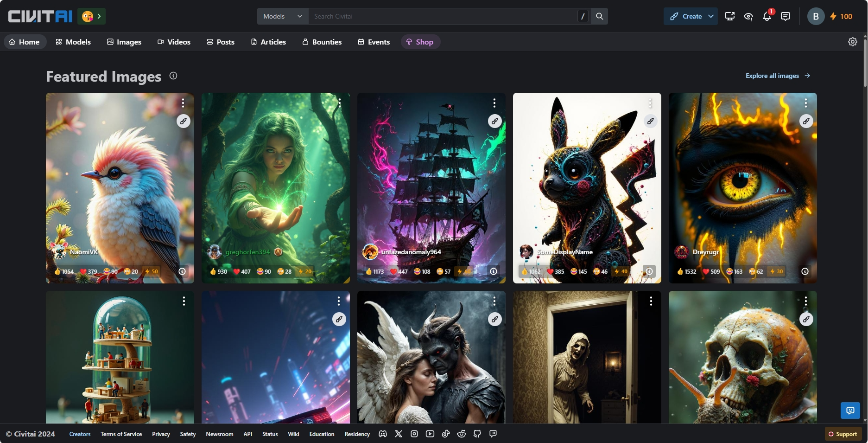The image size is (868, 443).
Task: Show info for pirate ship image
Action: (494, 271)
